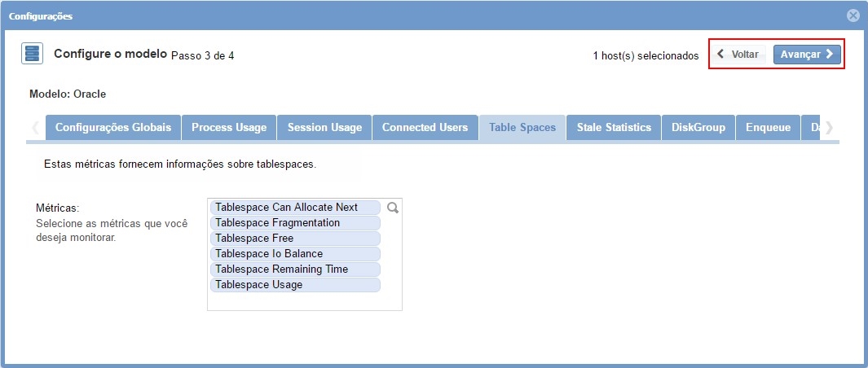Open the Connected Users tab
Screen dimensions: 868x368
coord(425,128)
